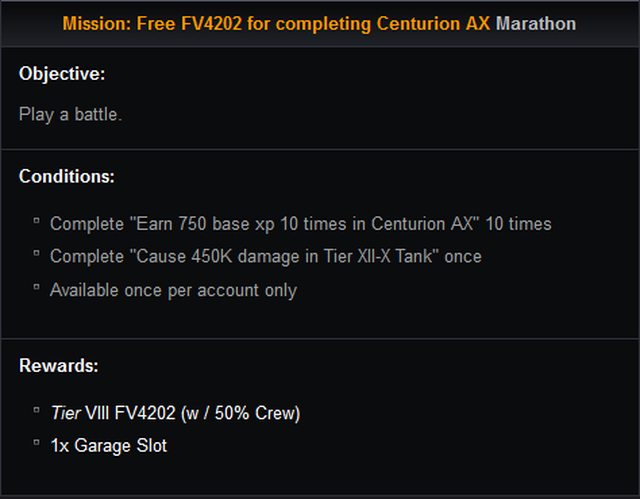Select the Conditions heading
Viewport: 640px width, 499px height.
pyautogui.click(x=67, y=177)
